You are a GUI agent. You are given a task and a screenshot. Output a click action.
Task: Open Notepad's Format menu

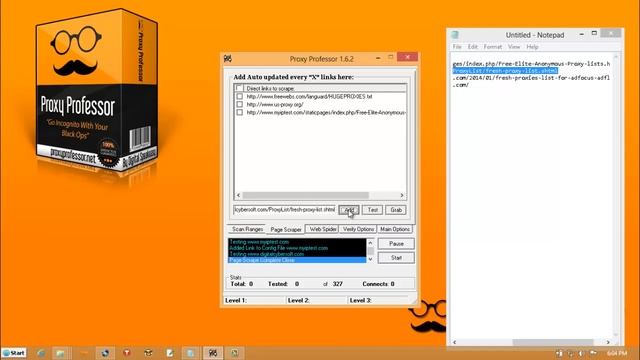pyautogui.click(x=493, y=47)
